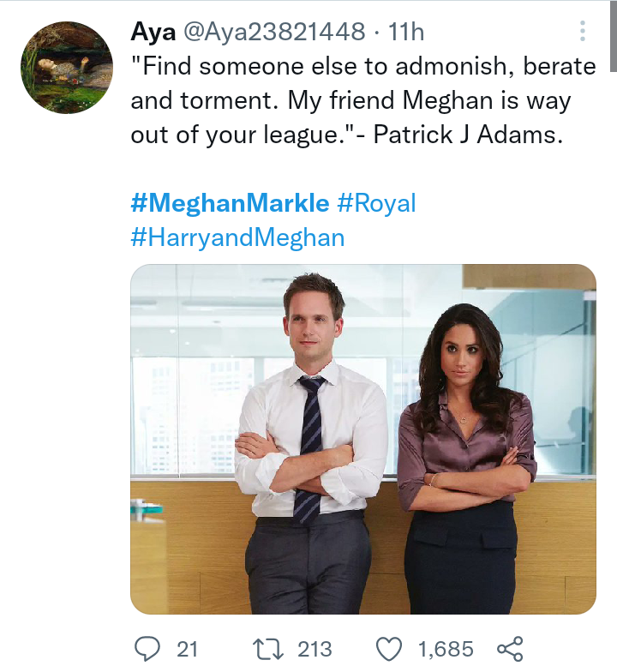The image size is (617, 672).
Task: Click the scrollbar thumb at right edge
Action: (x=613, y=34)
